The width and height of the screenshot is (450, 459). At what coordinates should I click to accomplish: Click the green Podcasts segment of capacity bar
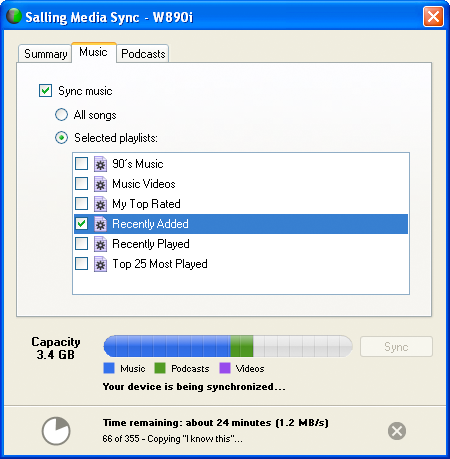242,346
